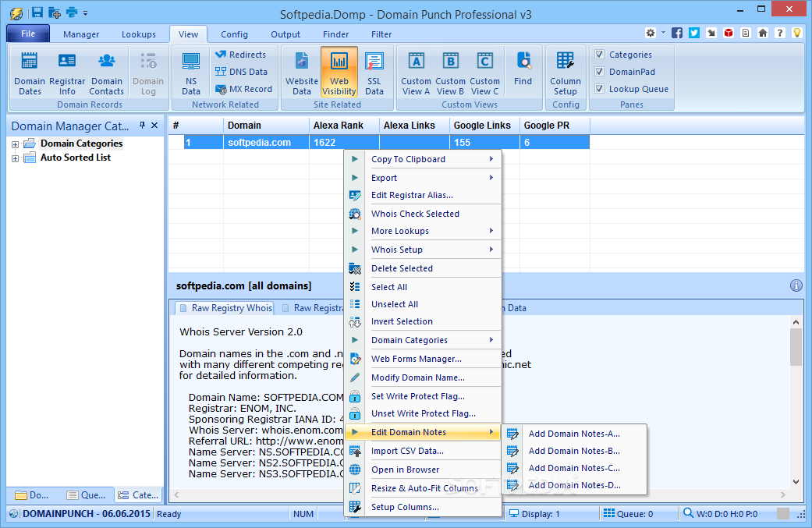Screen dimensions: 812x528
Task: Show Redirects data
Action: tap(240, 55)
